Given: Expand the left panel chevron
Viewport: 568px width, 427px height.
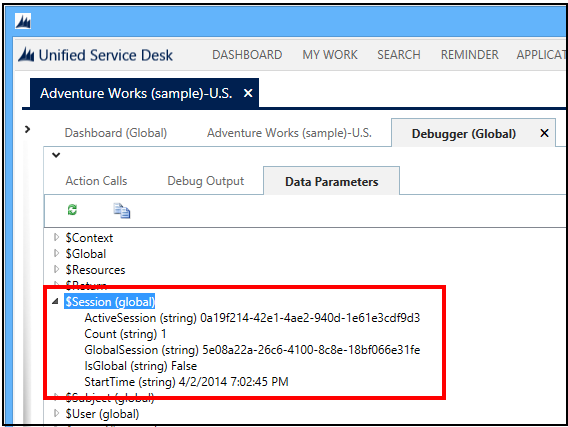Looking at the screenshot, I should (27, 129).
